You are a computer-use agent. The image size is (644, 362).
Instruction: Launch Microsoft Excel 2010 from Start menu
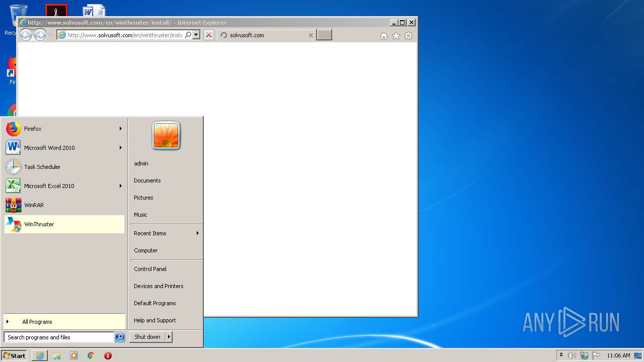click(64, 186)
